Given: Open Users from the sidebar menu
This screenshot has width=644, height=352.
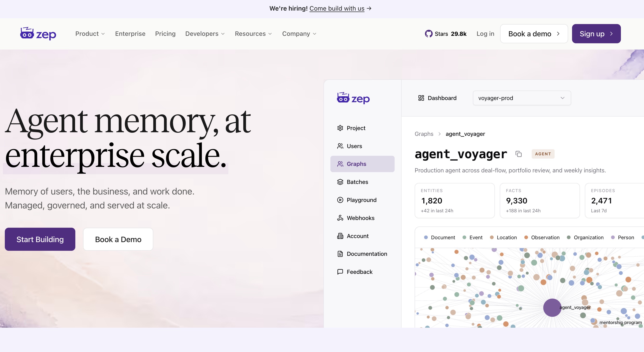Looking at the screenshot, I should coord(362,146).
